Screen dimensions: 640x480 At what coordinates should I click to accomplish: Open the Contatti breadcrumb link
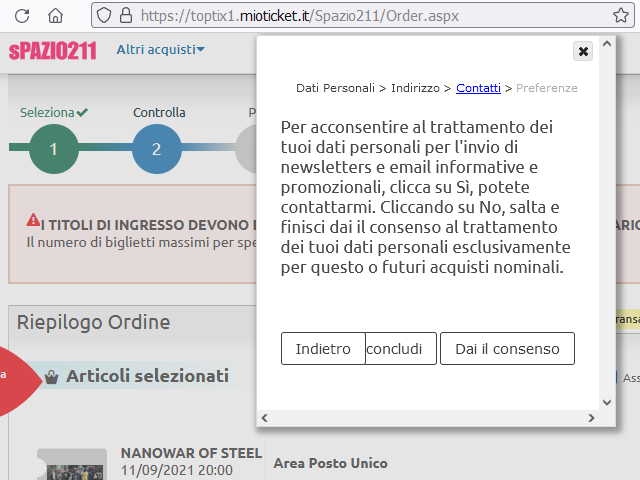click(x=478, y=88)
